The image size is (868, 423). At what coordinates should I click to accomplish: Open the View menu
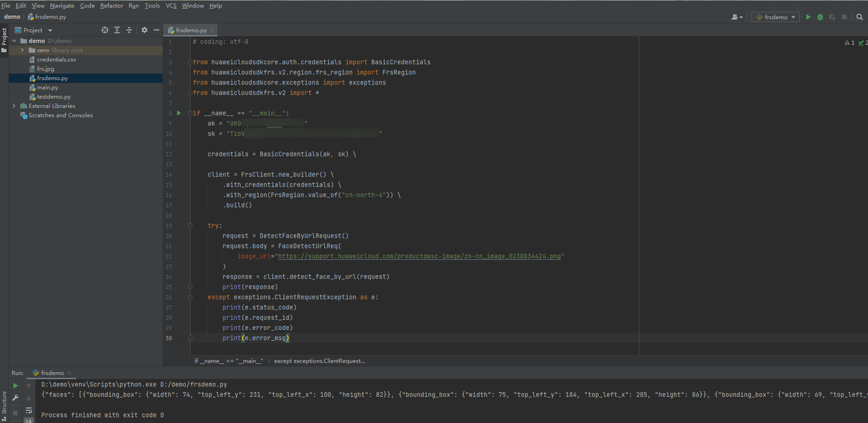tap(38, 6)
